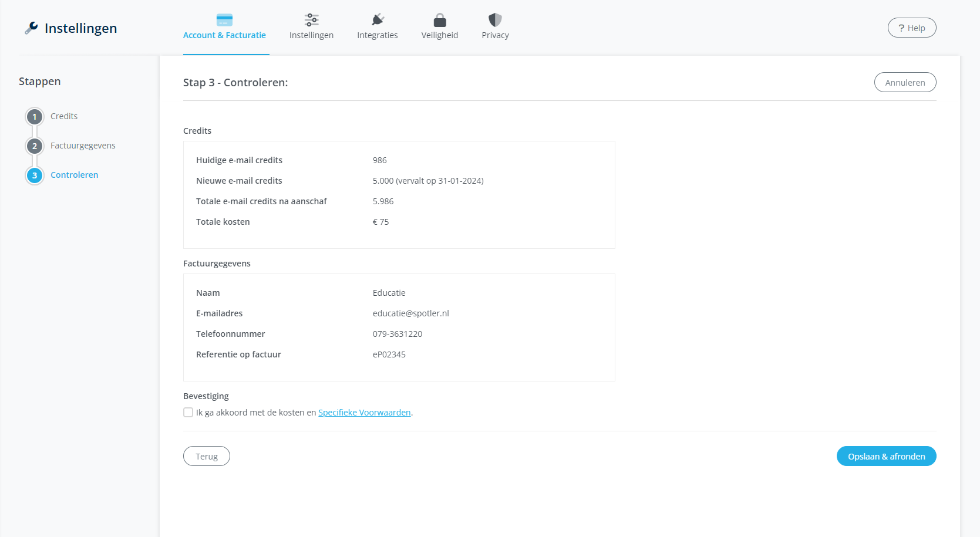The width and height of the screenshot is (980, 537).
Task: Click the Controleren step label
Action: pyautogui.click(x=74, y=175)
